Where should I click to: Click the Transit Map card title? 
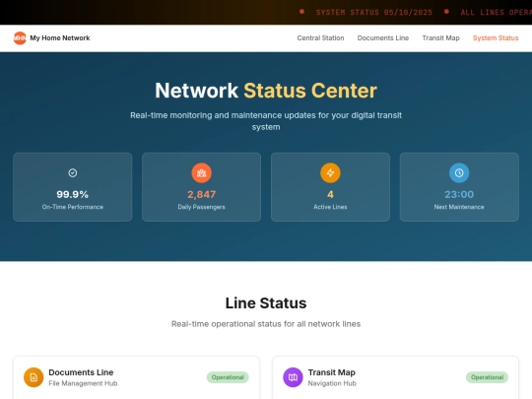(x=331, y=372)
